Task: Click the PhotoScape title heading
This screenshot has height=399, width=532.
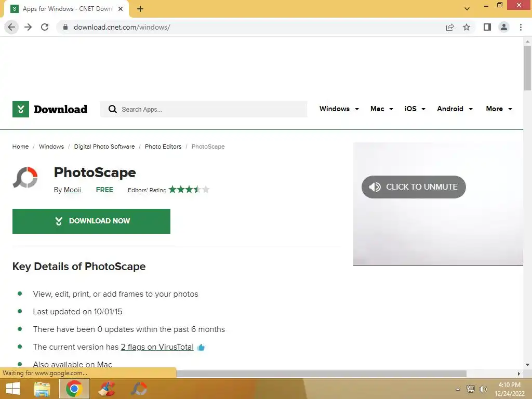Action: point(95,172)
